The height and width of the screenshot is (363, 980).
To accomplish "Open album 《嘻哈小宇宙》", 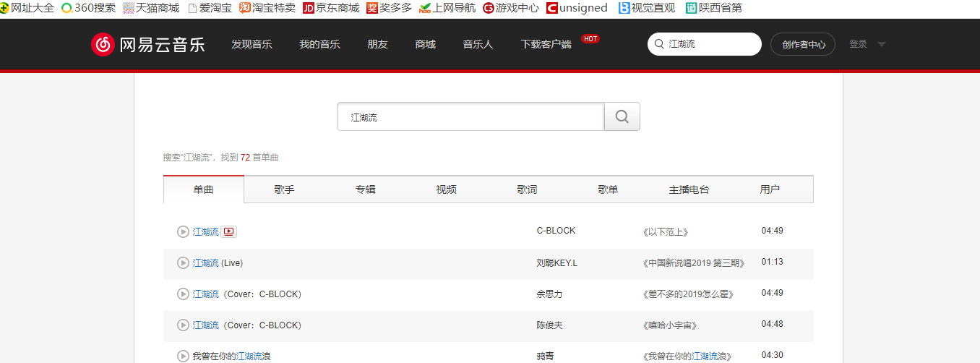I will coord(670,325).
